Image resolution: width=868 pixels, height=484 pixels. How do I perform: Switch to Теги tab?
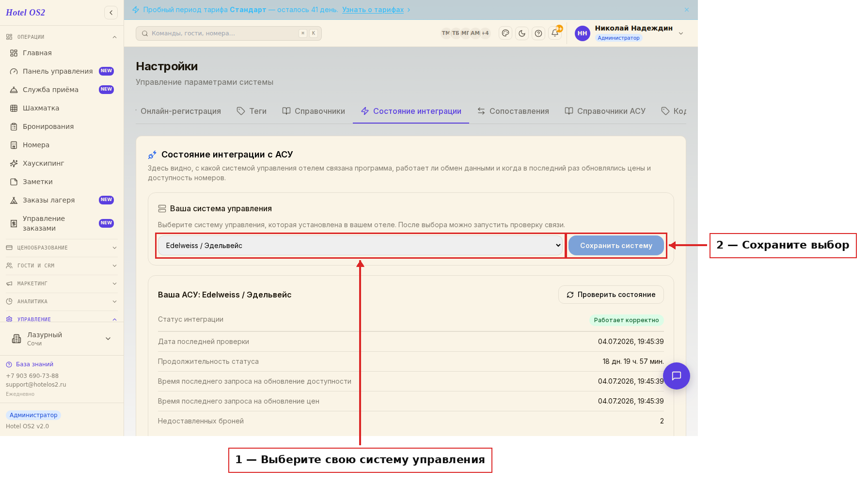(252, 111)
